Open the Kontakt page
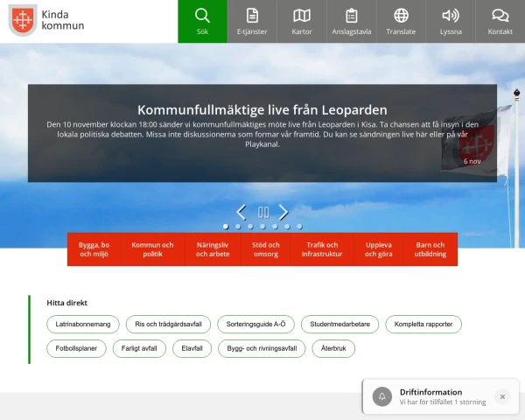The height and width of the screenshot is (420, 525). [500, 21]
